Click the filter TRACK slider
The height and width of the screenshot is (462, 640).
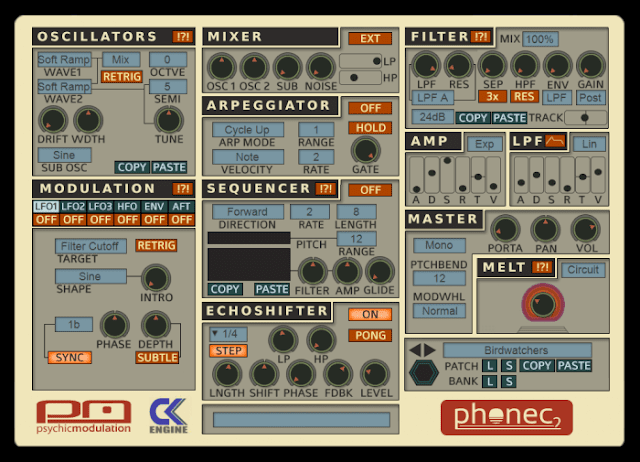click(585, 118)
